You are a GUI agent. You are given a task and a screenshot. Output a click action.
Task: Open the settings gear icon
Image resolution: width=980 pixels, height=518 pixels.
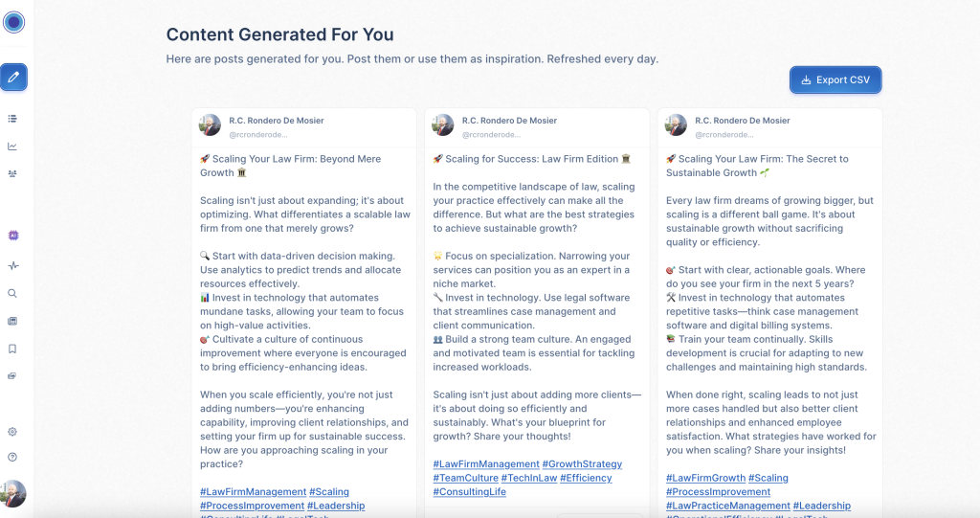pyautogui.click(x=12, y=432)
